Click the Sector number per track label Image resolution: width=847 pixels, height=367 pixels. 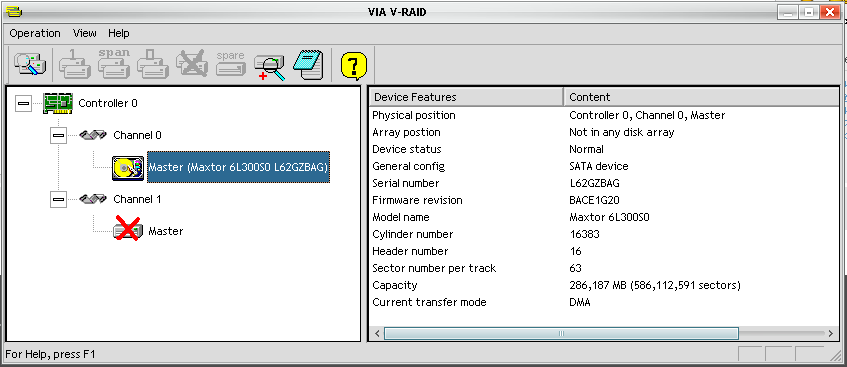[x=434, y=268]
